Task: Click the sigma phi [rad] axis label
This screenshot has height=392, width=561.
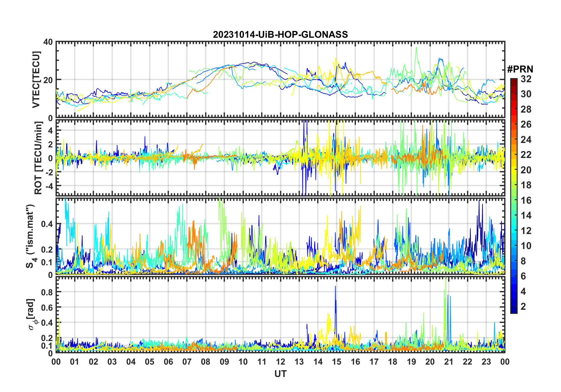Action: (x=31, y=314)
